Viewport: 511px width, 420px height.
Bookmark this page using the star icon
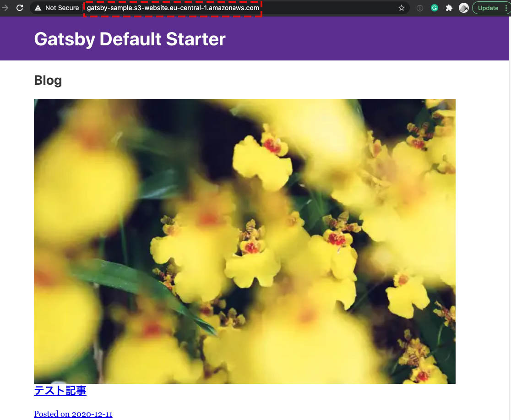click(x=401, y=8)
